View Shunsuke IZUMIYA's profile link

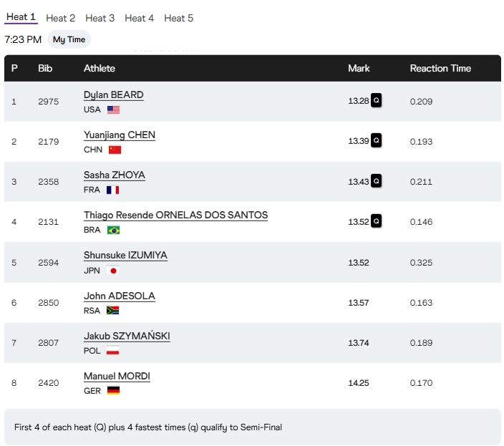(125, 256)
